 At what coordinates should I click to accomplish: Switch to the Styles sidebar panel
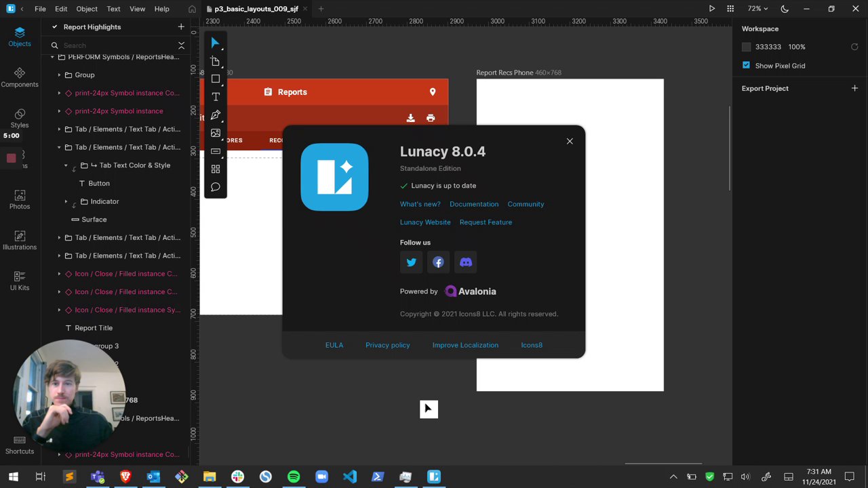point(20,118)
